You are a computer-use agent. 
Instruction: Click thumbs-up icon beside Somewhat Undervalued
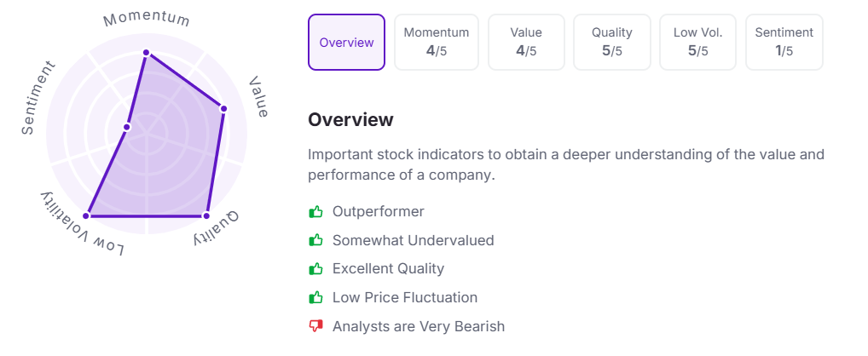[316, 241]
